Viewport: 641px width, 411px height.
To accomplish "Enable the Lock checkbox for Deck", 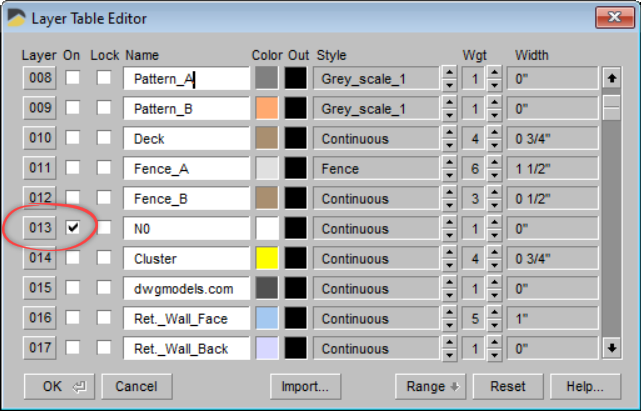I will pyautogui.click(x=104, y=138).
